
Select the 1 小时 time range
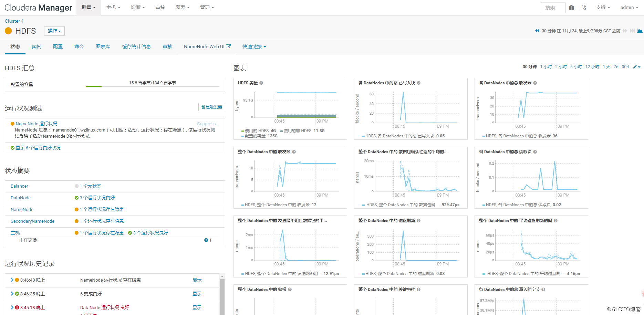tap(546, 67)
